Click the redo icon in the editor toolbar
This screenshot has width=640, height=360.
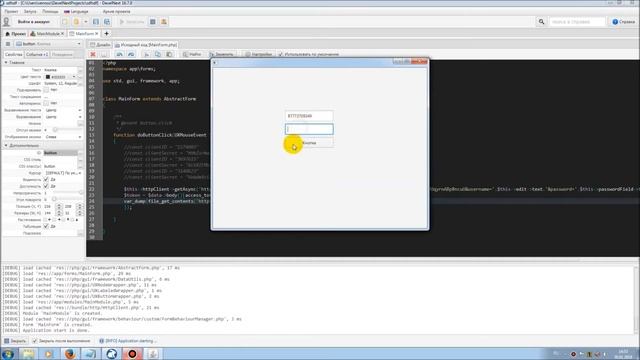[x=131, y=54]
